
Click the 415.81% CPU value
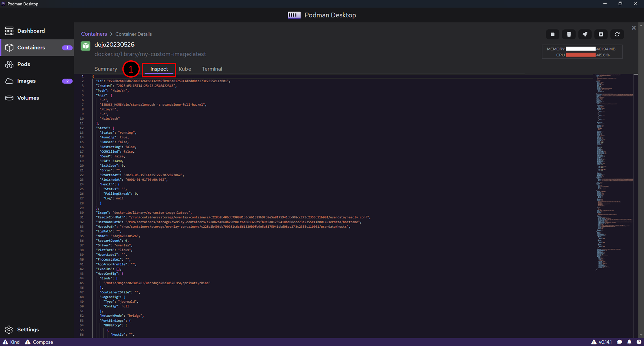tap(603, 55)
